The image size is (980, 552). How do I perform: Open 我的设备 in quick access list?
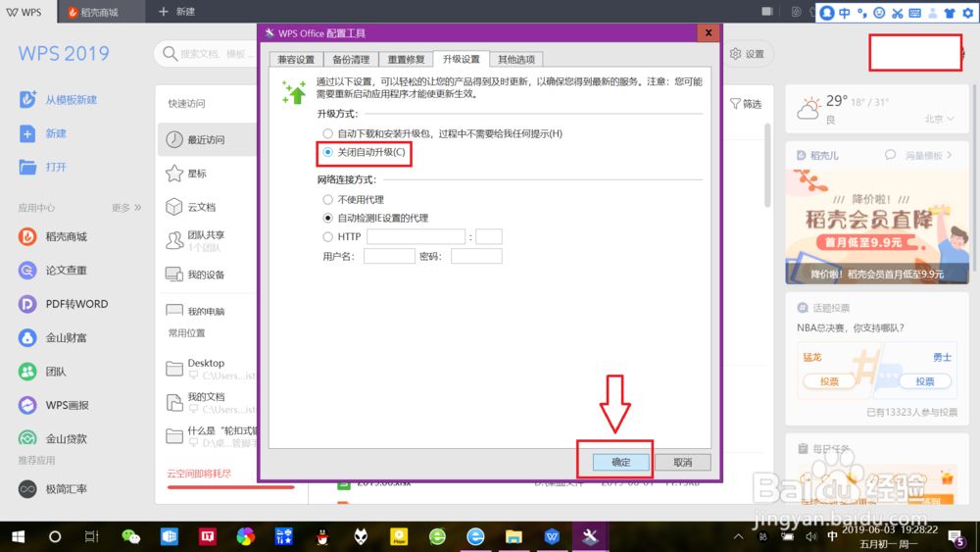(207, 275)
